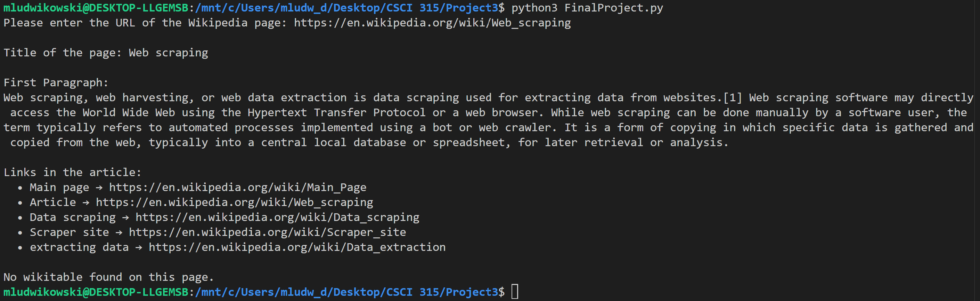
Task: Open the Scraper_site Wikipedia link
Action: click(x=268, y=232)
